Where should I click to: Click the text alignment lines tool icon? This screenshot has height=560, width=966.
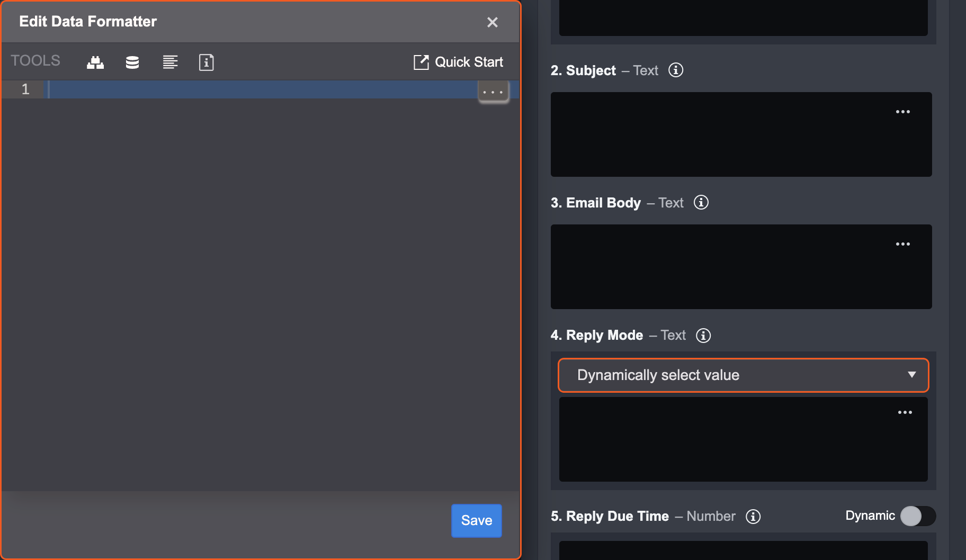click(x=170, y=62)
